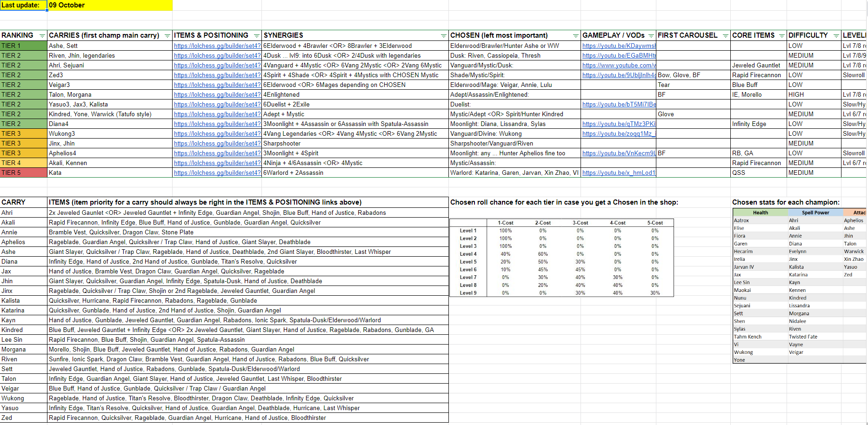Click the '5-Cost' roll chance column header

(655, 223)
